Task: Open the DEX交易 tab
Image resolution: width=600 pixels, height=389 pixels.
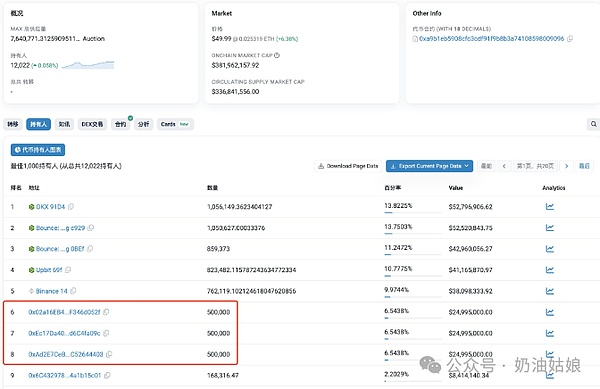Action: coord(92,124)
